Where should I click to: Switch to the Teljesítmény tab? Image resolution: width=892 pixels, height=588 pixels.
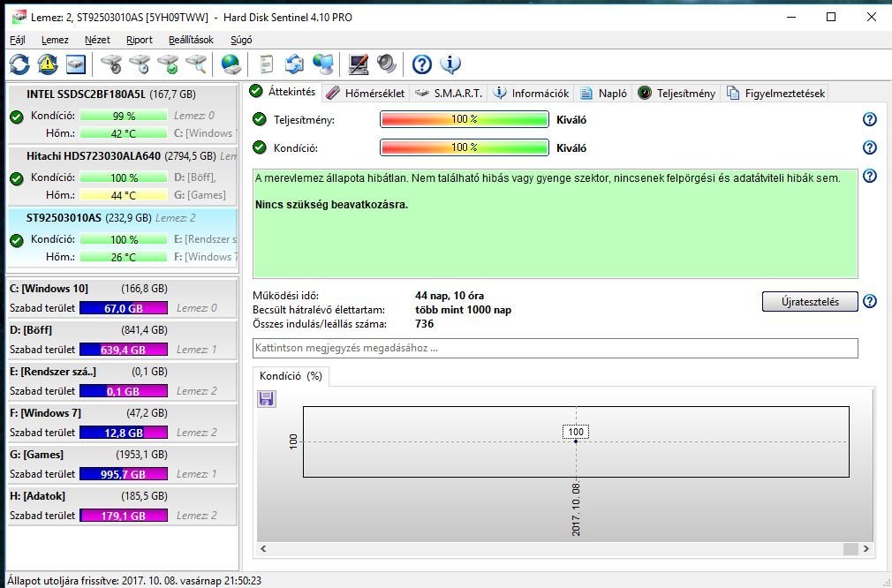pos(677,94)
